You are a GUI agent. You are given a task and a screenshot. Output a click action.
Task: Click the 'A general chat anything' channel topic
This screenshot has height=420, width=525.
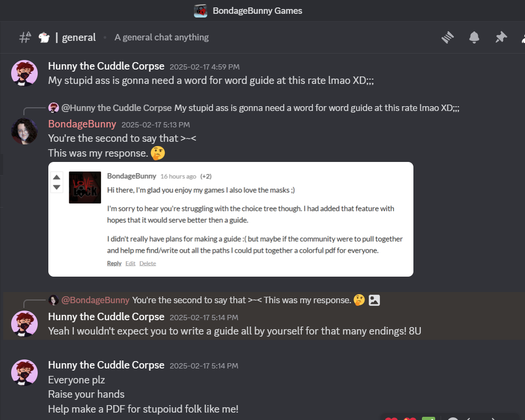pyautogui.click(x=162, y=37)
